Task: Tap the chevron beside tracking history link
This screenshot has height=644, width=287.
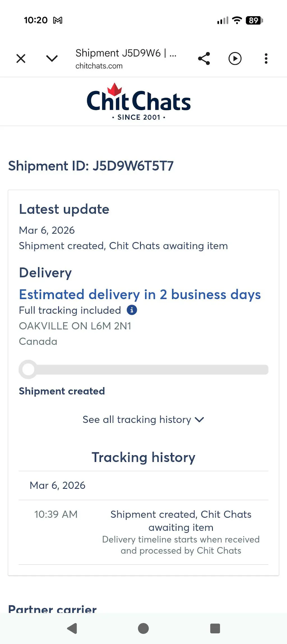Action: coord(200,420)
